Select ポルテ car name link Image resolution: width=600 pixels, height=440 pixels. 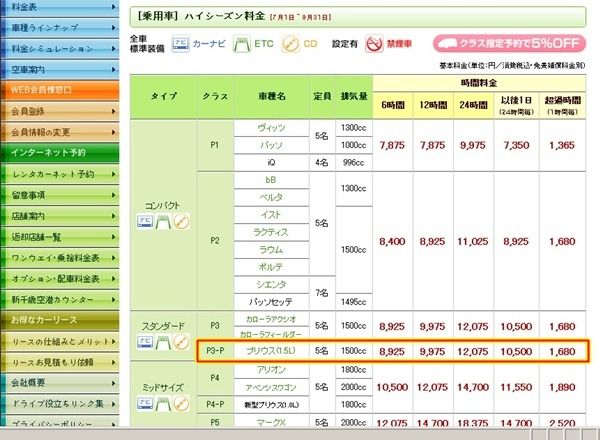point(271,267)
